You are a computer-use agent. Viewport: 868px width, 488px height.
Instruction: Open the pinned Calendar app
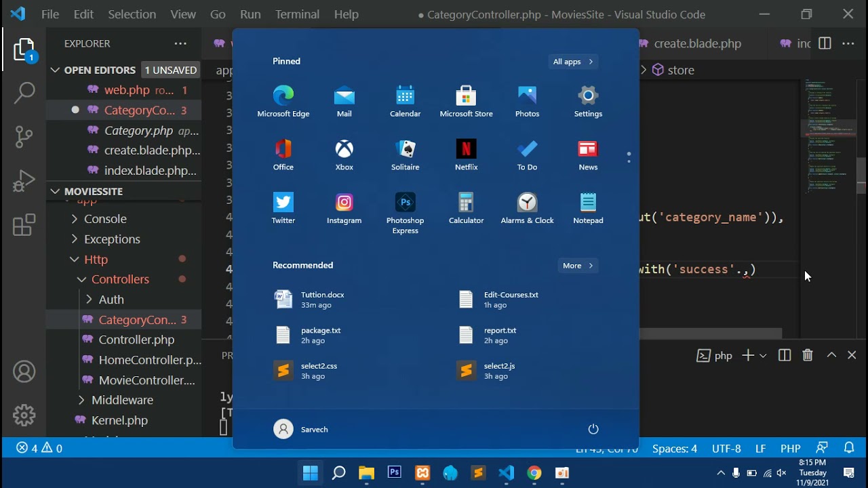[406, 102]
